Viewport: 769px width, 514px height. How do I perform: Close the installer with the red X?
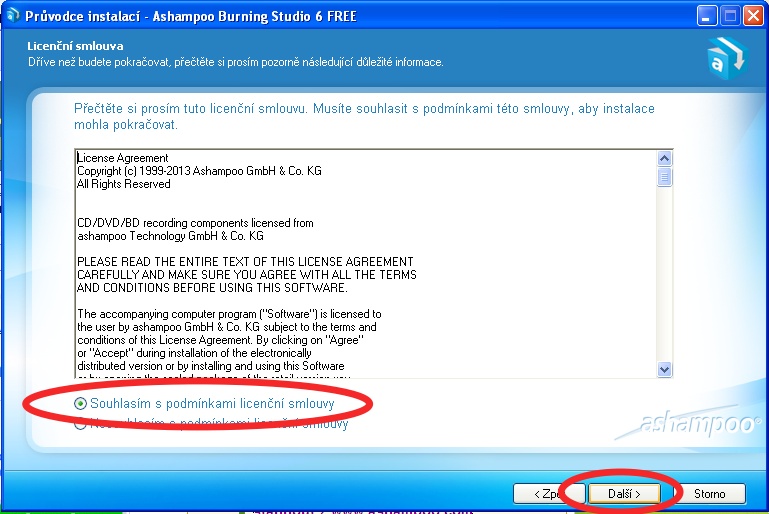point(753,16)
